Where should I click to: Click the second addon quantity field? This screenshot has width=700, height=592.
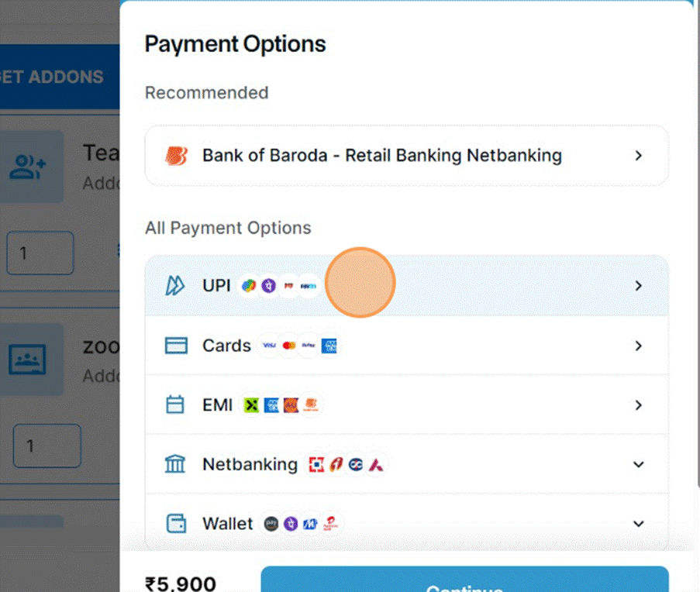pyautogui.click(x=47, y=446)
